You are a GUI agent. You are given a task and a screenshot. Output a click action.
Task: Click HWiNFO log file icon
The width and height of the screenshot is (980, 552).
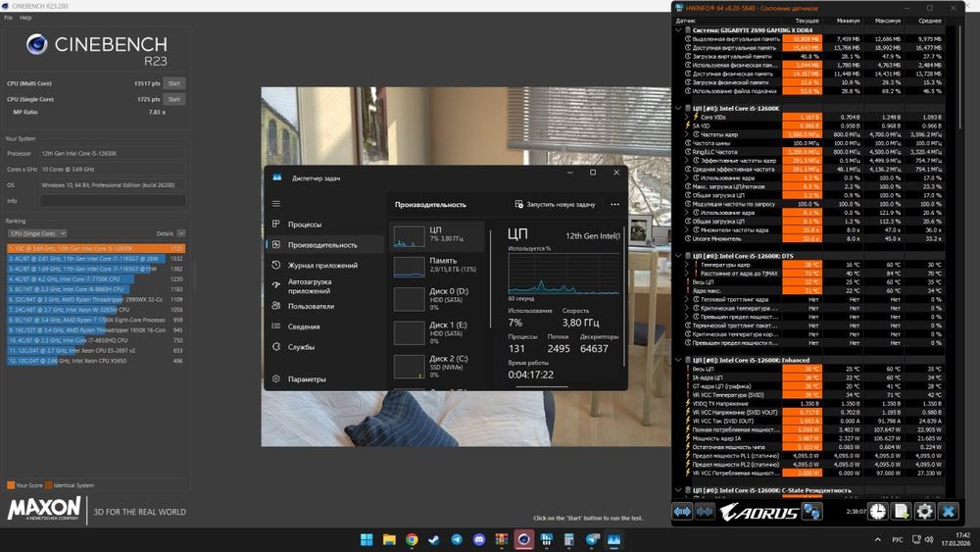click(902, 512)
